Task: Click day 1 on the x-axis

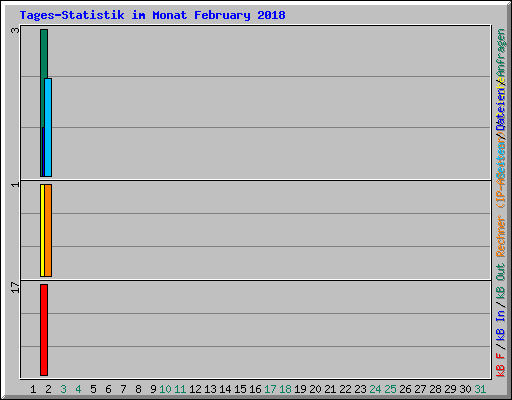Action: 33,389
